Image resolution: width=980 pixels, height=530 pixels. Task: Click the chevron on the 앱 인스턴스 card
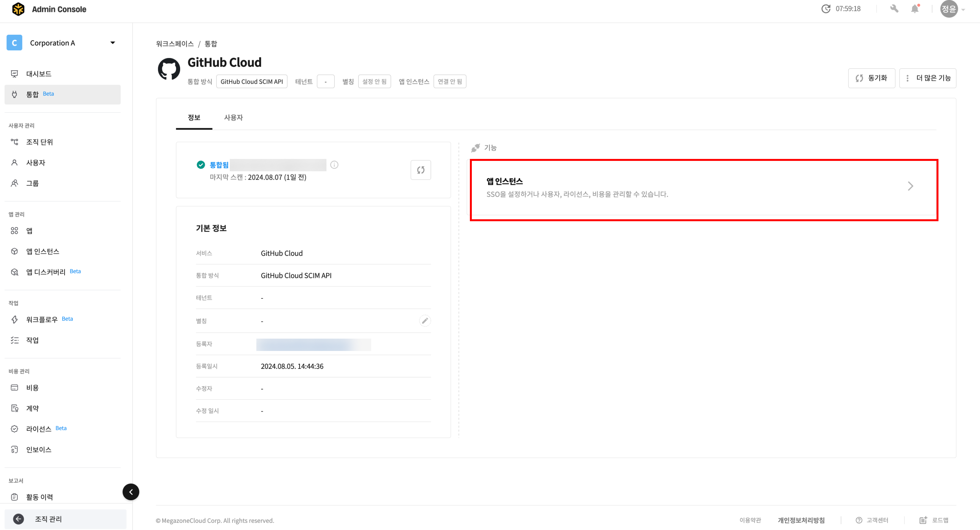click(910, 186)
